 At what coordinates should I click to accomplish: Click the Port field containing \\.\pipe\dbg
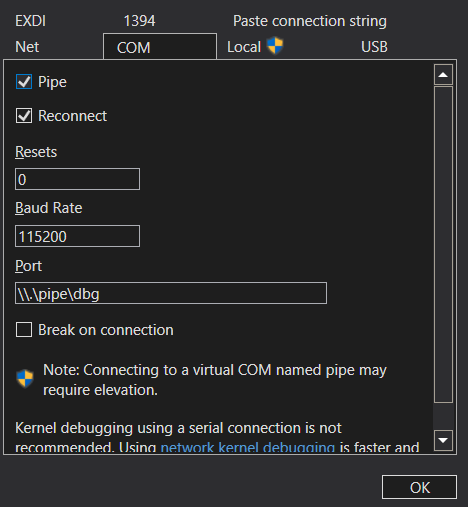pos(171,293)
